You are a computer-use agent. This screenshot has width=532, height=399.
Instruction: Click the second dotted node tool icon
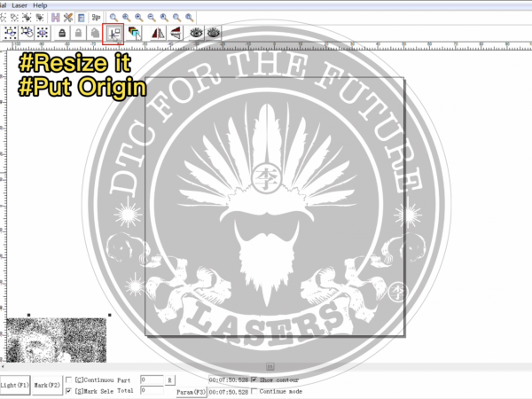(14, 18)
